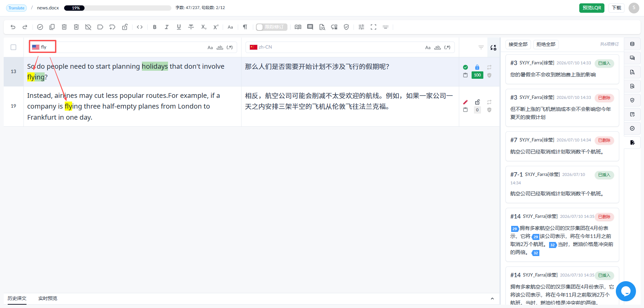Open comments icon in toolbar
Image resolution: width=644 pixels, height=308 pixels.
pyautogui.click(x=310, y=27)
